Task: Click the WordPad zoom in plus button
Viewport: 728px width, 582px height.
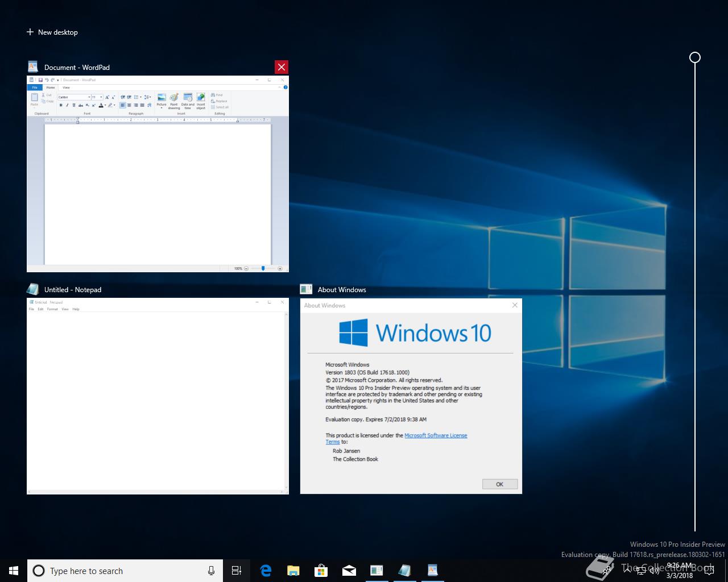Action: [x=280, y=268]
